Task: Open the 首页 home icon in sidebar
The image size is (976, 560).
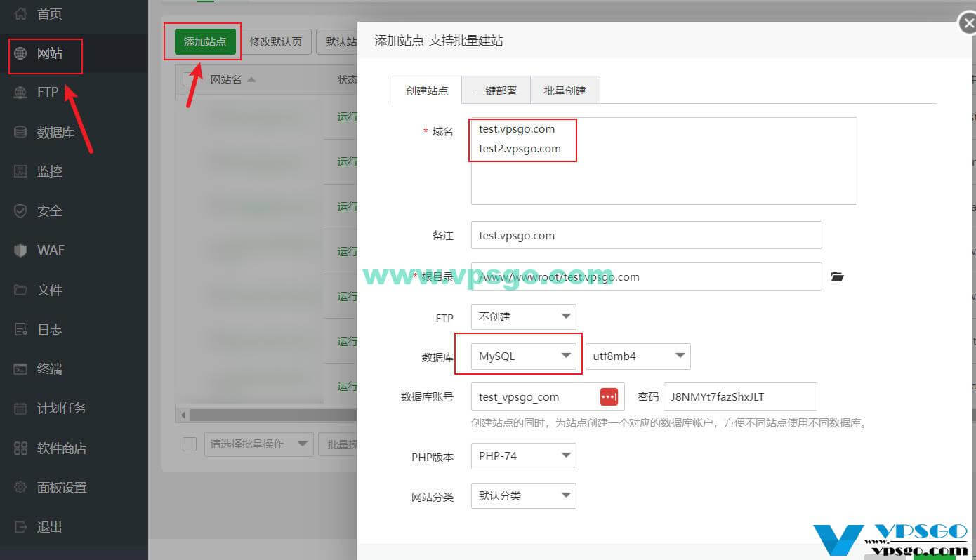Action: pyautogui.click(x=21, y=13)
